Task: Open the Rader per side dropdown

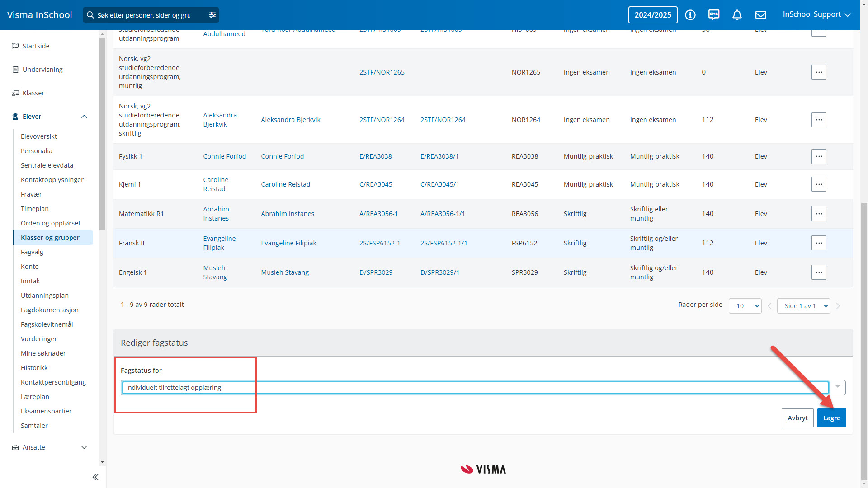Action: pyautogui.click(x=745, y=306)
